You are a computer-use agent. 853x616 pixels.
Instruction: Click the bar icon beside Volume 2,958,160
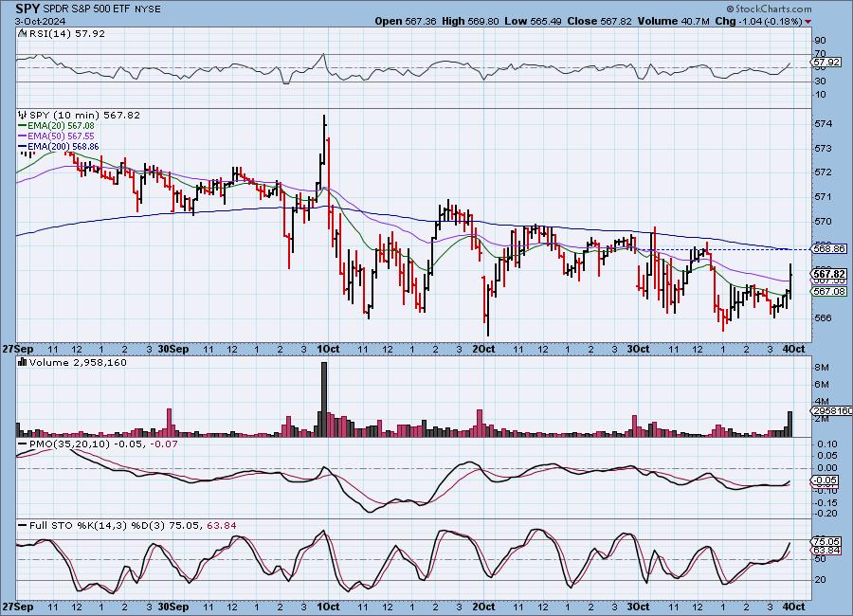tap(23, 362)
